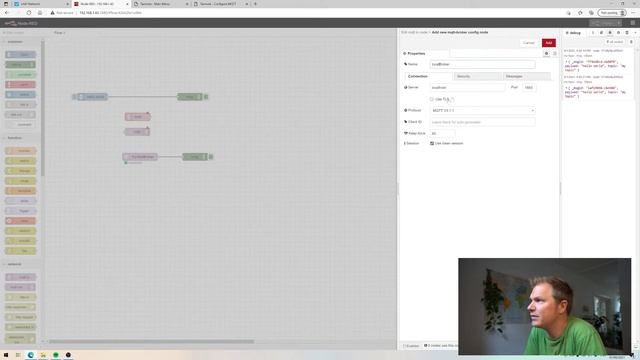Select the inject node in palette
Image resolution: width=640 pixels, height=360 pixels.
tap(20, 55)
